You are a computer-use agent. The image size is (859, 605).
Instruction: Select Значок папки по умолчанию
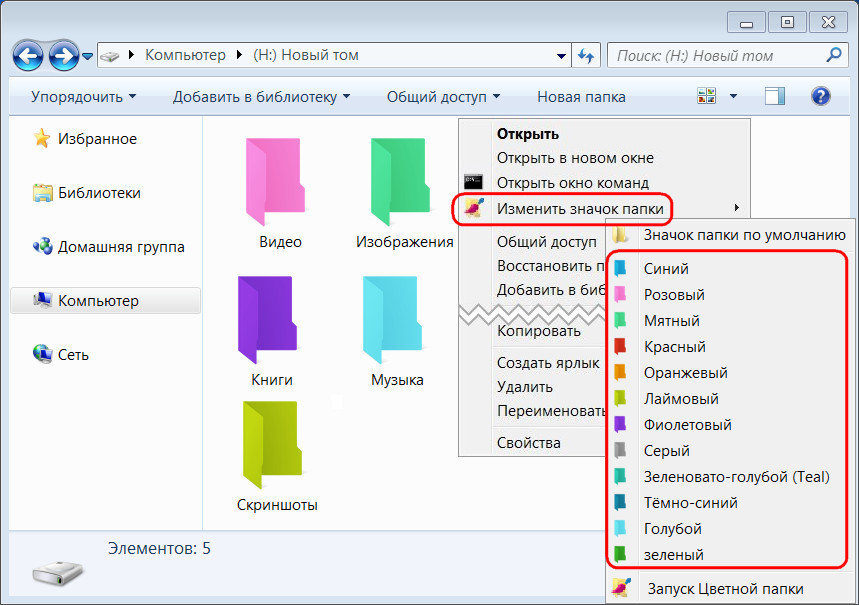tap(731, 235)
